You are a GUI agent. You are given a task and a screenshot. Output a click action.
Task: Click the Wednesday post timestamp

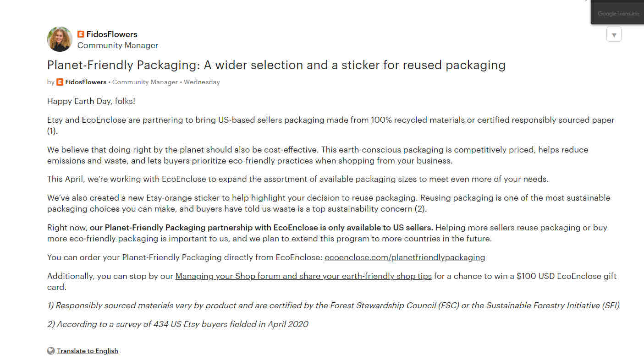point(202,82)
